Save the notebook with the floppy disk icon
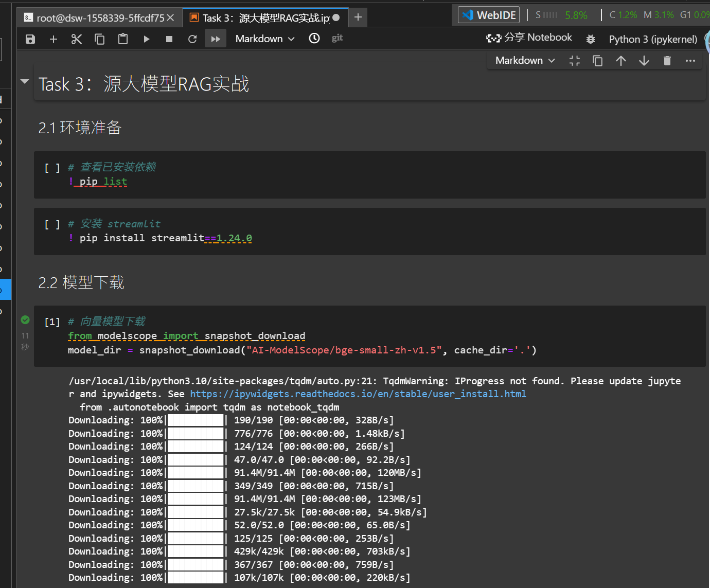Image resolution: width=710 pixels, height=588 pixels. [30, 39]
